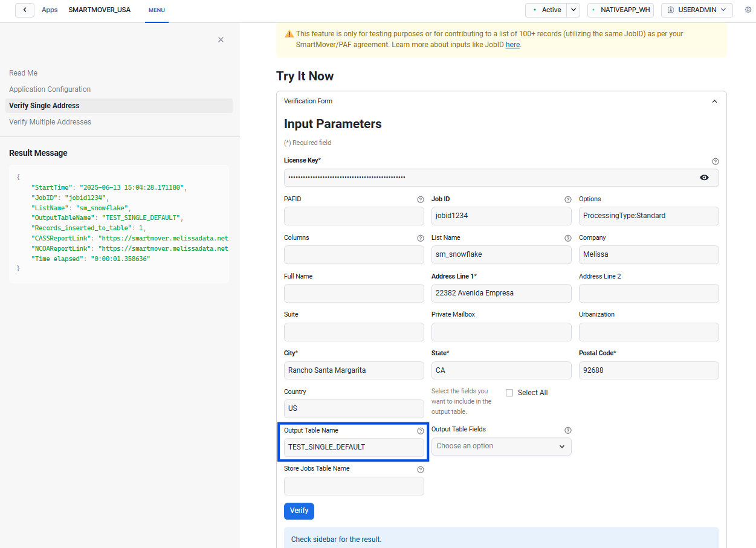Click the CASSReportLink URL in result
This screenshot has height=548, width=756.
pyautogui.click(x=163, y=239)
